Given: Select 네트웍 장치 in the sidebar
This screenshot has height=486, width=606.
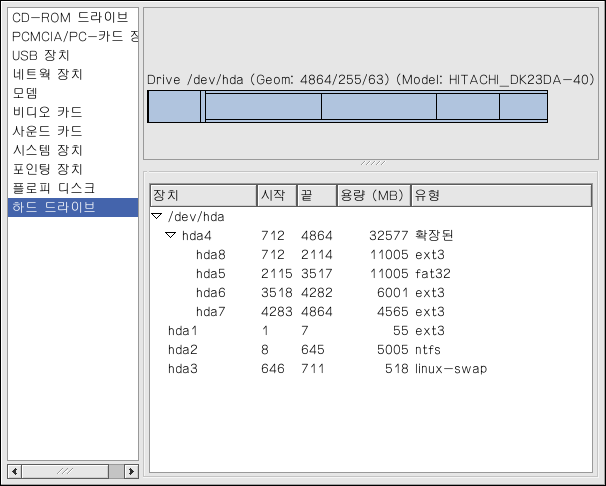Looking at the screenshot, I should point(47,75).
